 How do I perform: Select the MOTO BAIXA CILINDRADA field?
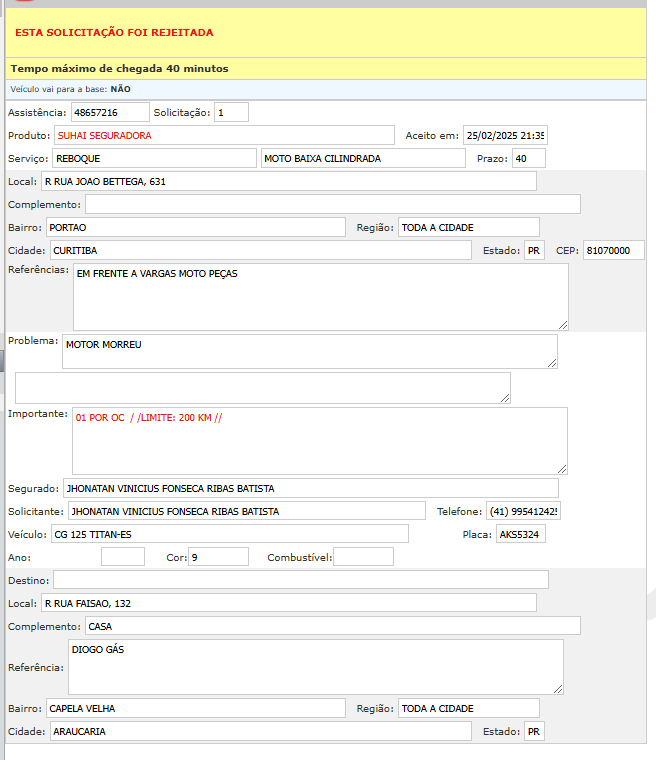pos(363,158)
